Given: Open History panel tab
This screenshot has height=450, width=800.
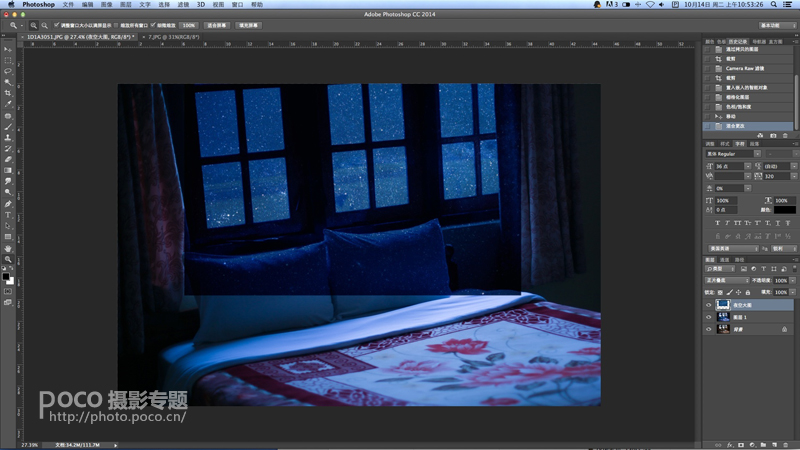Looking at the screenshot, I should click(x=738, y=41).
